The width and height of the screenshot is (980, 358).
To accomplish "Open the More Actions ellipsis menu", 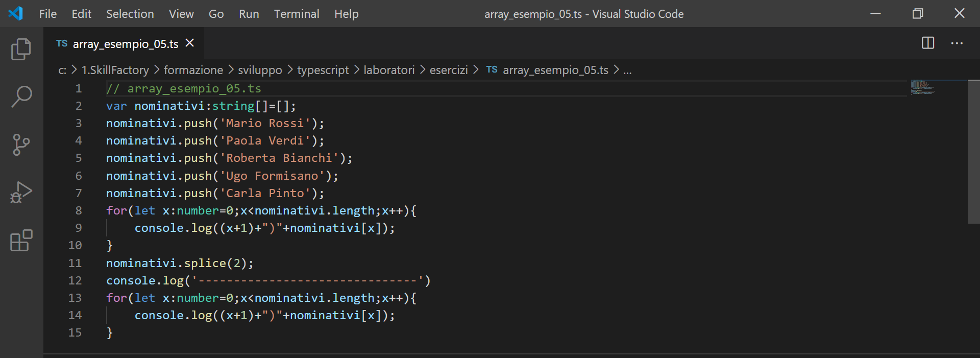I will 957,43.
